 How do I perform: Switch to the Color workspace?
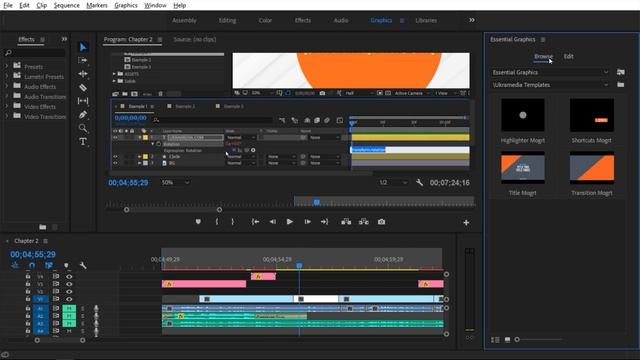coord(265,20)
